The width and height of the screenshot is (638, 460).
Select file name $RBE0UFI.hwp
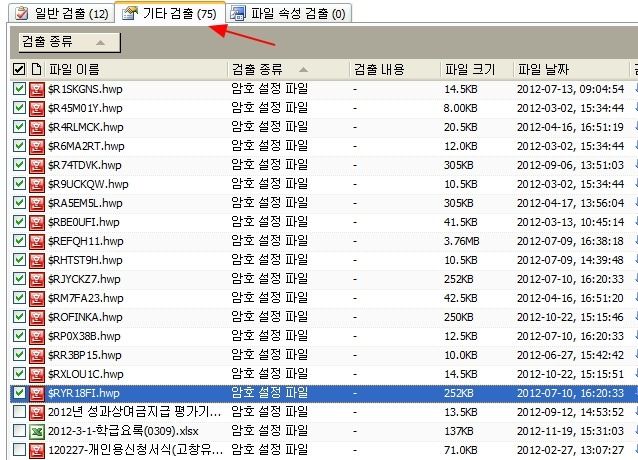83,222
